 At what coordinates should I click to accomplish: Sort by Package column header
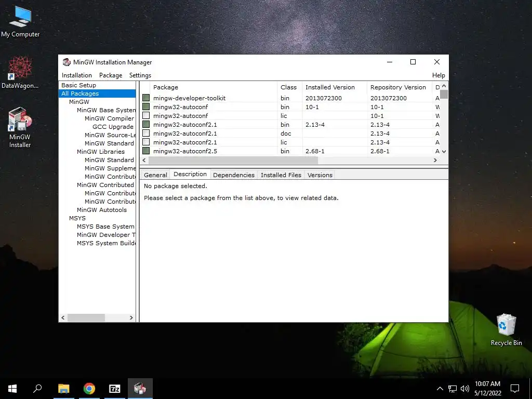214,87
